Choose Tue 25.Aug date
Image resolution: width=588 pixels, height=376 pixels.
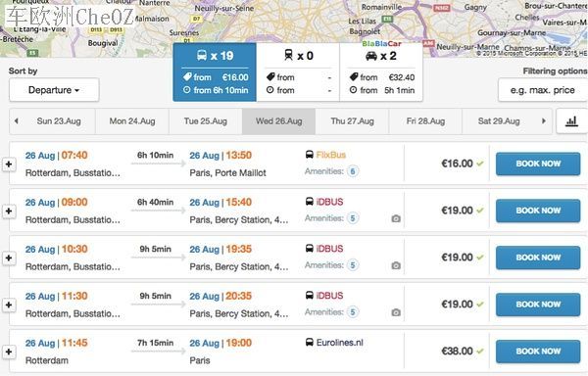click(206, 121)
